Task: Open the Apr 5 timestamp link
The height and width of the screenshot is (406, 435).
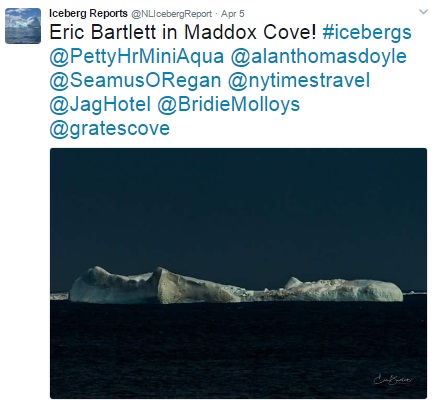Action: 233,14
